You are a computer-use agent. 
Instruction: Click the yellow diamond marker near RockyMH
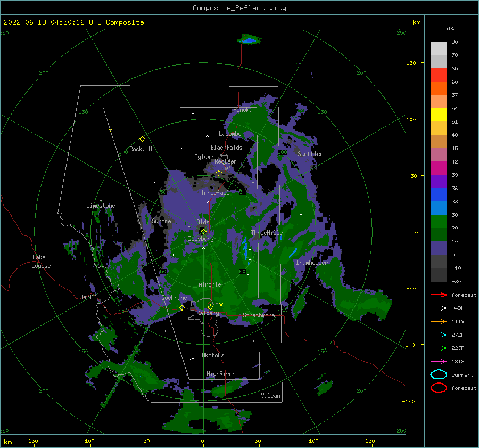(142, 139)
